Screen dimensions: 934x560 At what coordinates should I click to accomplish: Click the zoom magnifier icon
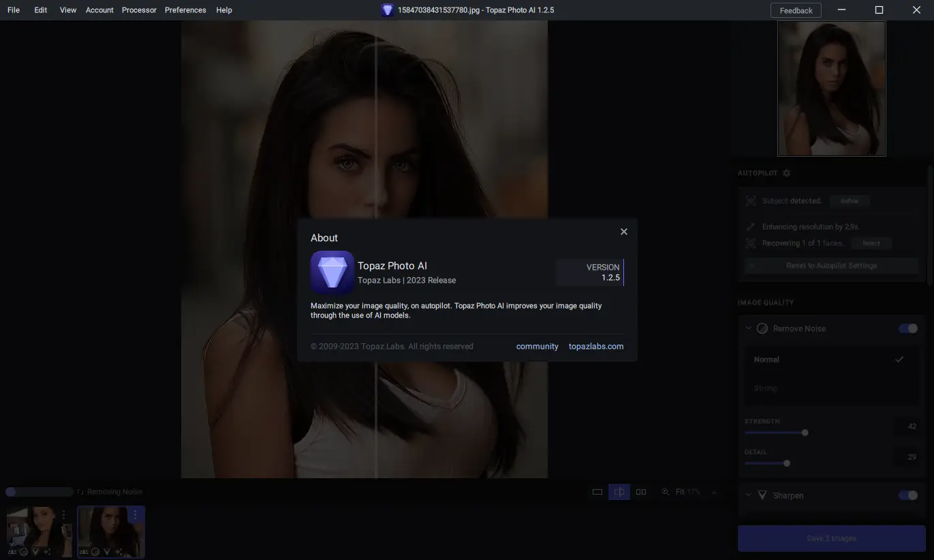[x=666, y=492]
